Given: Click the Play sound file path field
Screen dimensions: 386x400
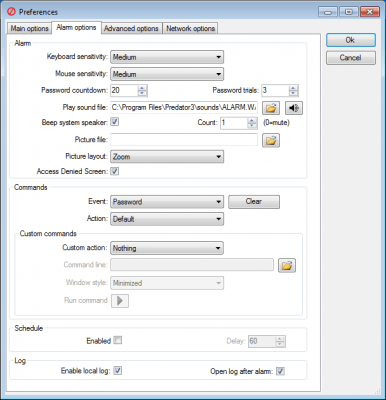Looking at the screenshot, I should (x=184, y=107).
